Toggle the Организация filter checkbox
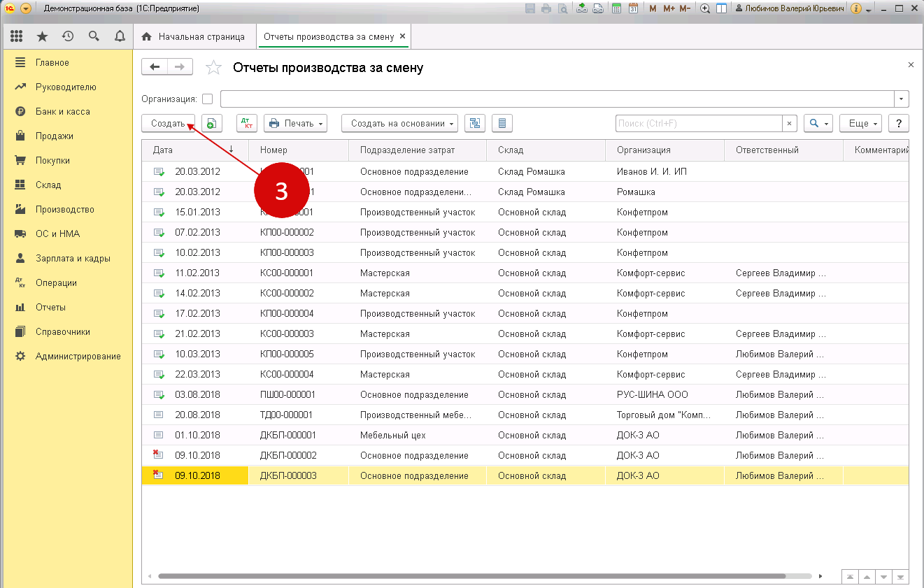Viewport: 924px width, 588px height. 207,99
